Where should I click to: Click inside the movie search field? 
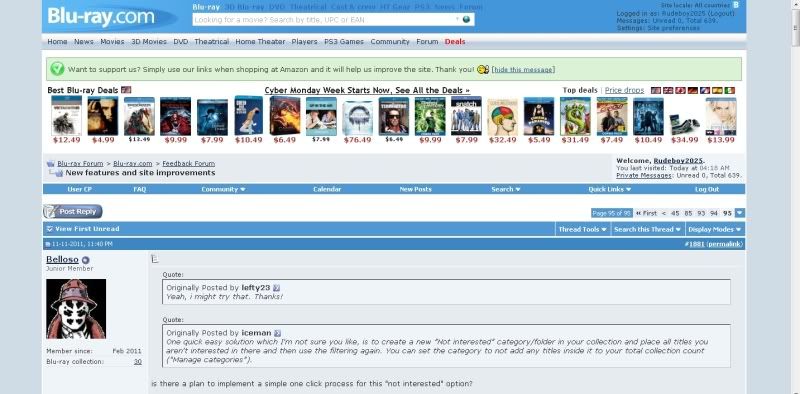coord(327,19)
